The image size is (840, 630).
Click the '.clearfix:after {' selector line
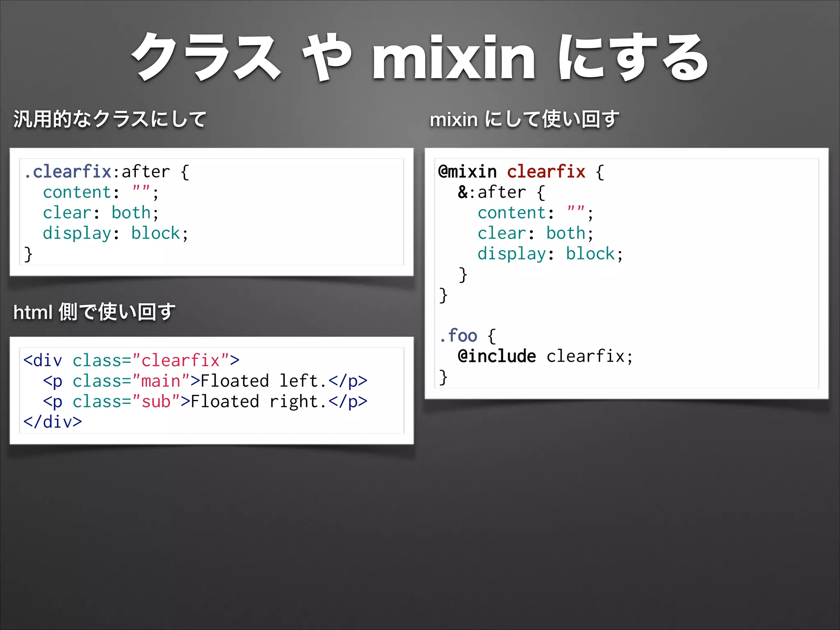107,171
